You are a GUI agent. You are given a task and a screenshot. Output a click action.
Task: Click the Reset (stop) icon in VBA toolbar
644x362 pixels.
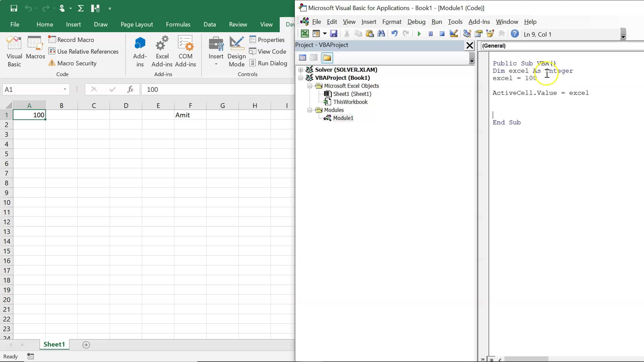coord(442,34)
